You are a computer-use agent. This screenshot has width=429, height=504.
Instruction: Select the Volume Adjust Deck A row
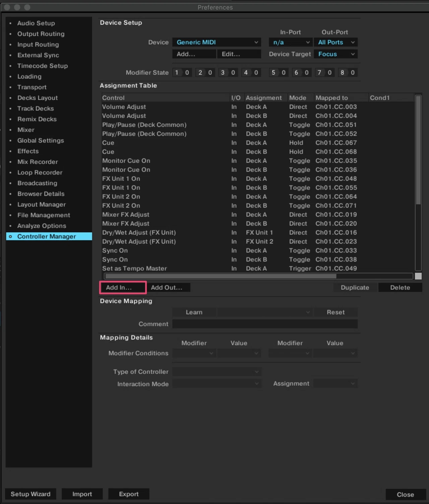(257, 107)
